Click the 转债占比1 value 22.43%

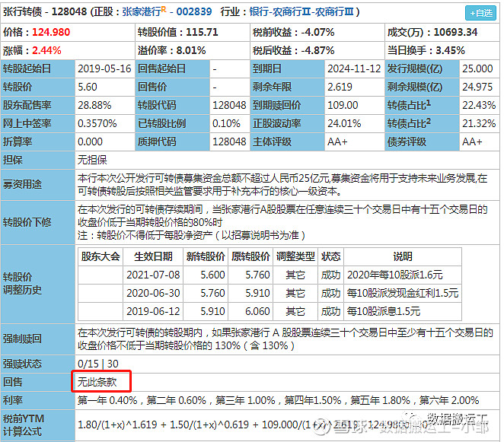tap(479, 105)
